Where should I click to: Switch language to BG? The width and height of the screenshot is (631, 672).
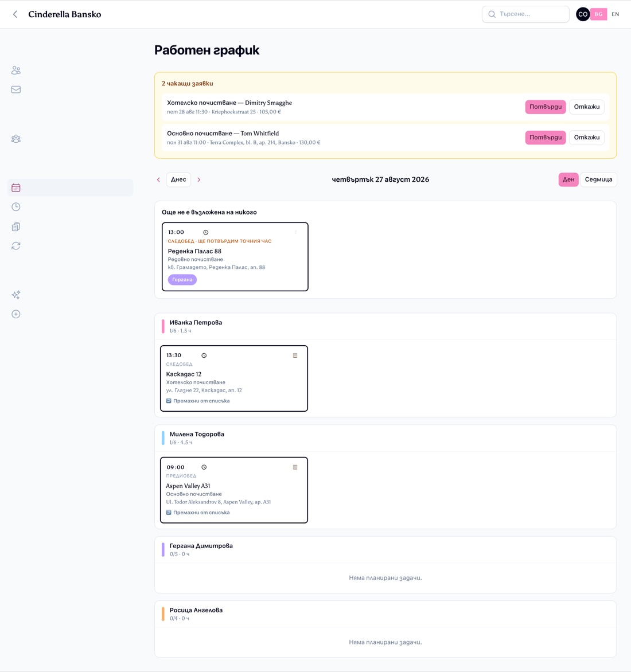(x=598, y=14)
